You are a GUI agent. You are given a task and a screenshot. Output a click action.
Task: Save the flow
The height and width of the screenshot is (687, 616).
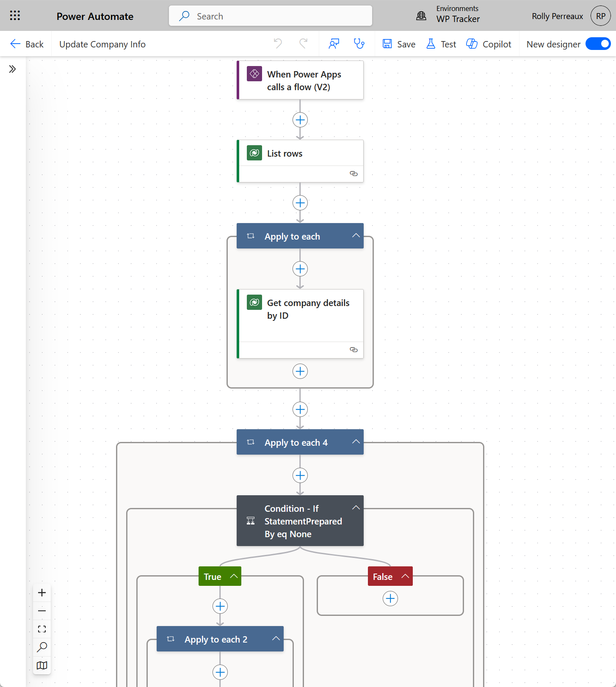pyautogui.click(x=399, y=44)
